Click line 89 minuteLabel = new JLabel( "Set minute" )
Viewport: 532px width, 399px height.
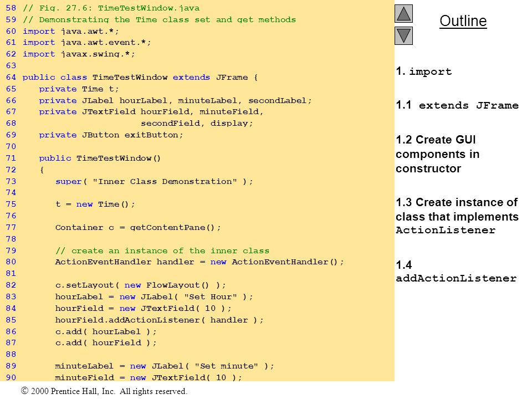pos(165,366)
